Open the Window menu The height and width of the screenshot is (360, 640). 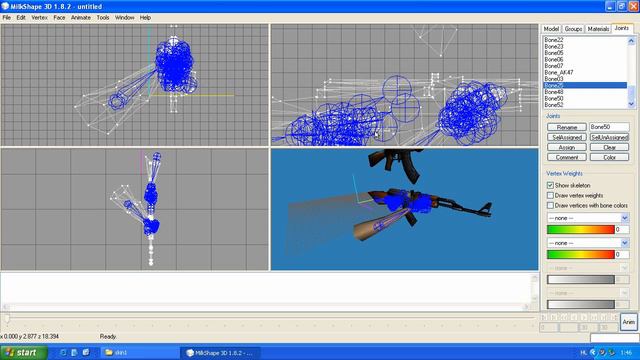(124, 18)
